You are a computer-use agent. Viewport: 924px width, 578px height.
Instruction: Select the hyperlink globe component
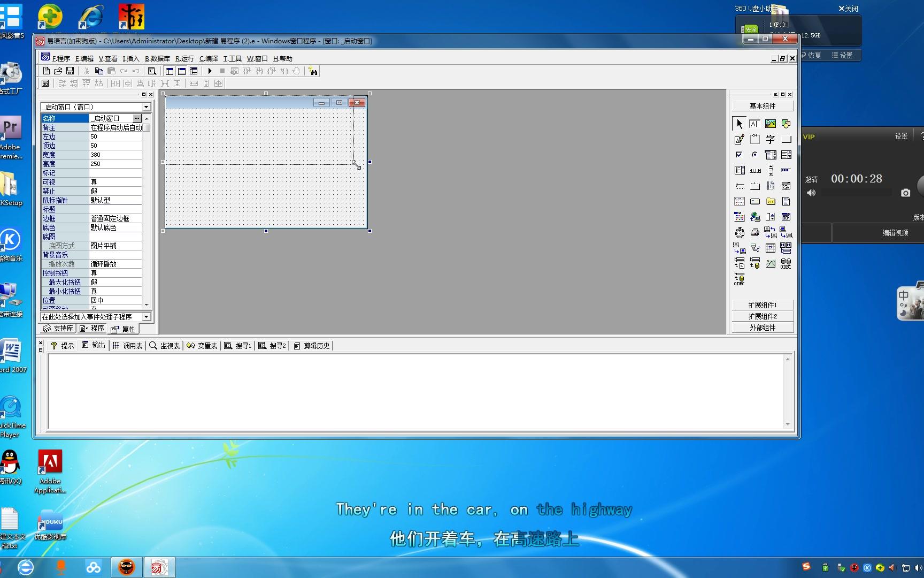754,217
